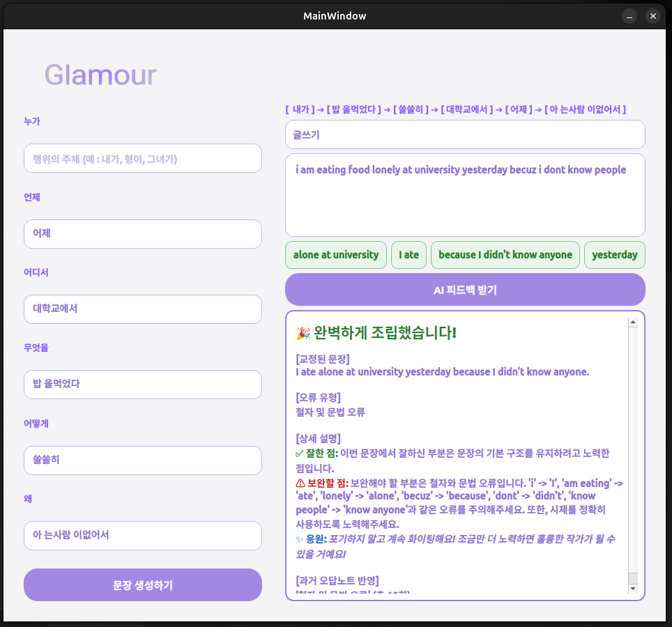Viewport: 672px width, 627px height.
Task: Click the [상세 설명] label
Action: pos(318,439)
